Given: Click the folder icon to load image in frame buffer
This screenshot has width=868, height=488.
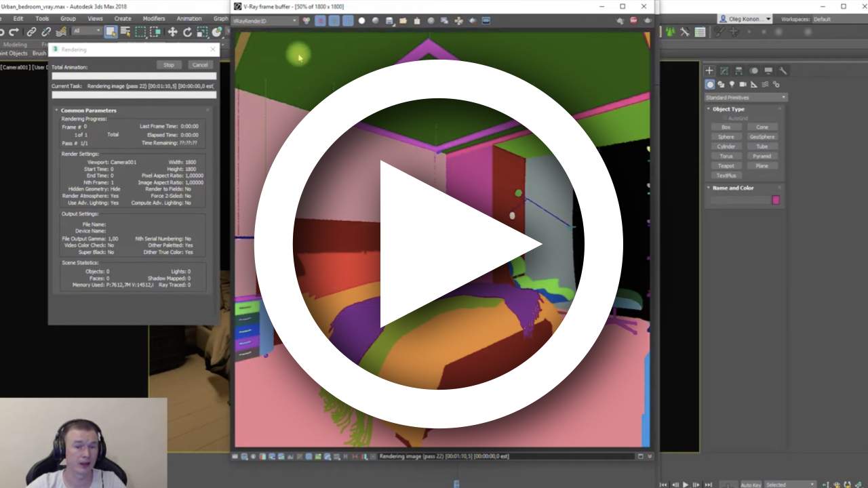Looking at the screenshot, I should pos(403,21).
